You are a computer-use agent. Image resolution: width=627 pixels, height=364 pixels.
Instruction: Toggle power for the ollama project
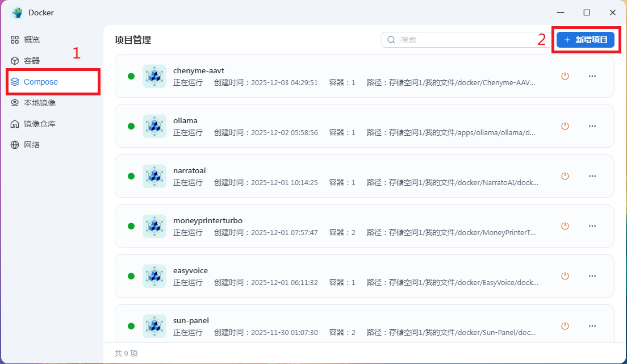tap(565, 126)
